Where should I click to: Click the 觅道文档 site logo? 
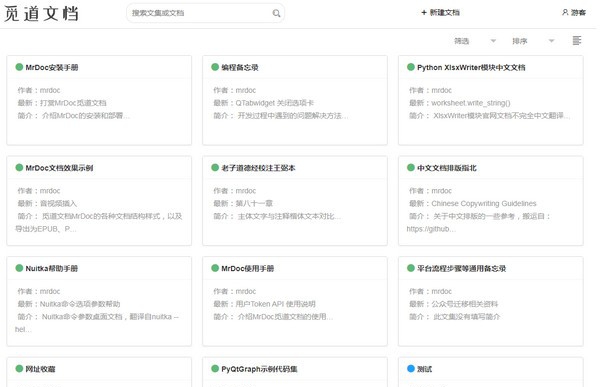coord(41,14)
